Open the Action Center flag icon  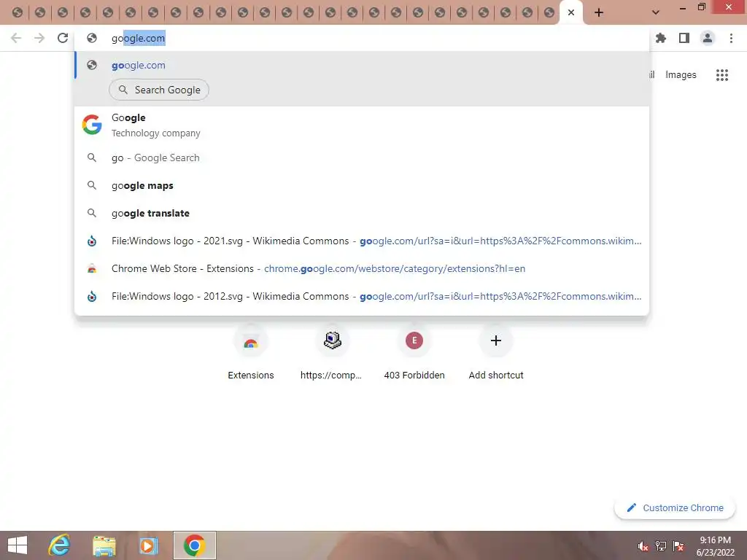(678, 546)
